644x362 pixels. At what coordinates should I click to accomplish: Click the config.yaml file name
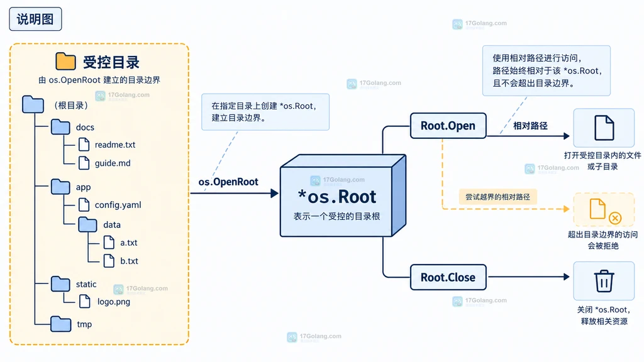(x=118, y=206)
